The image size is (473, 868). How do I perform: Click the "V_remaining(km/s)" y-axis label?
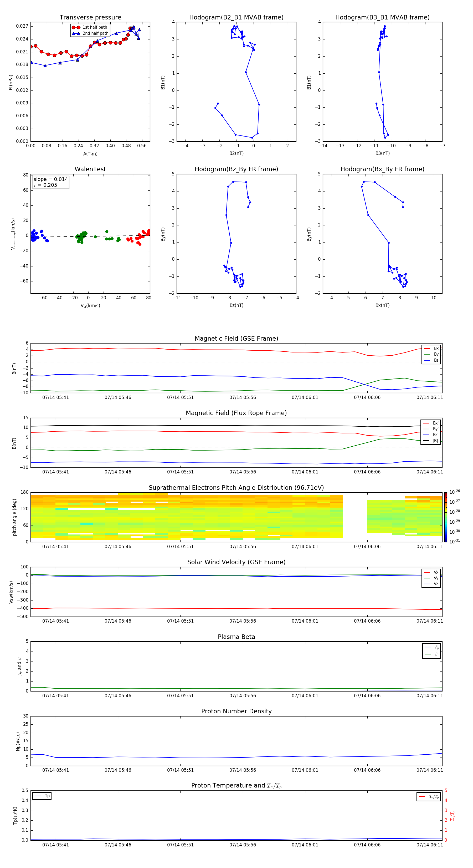click(x=13, y=234)
